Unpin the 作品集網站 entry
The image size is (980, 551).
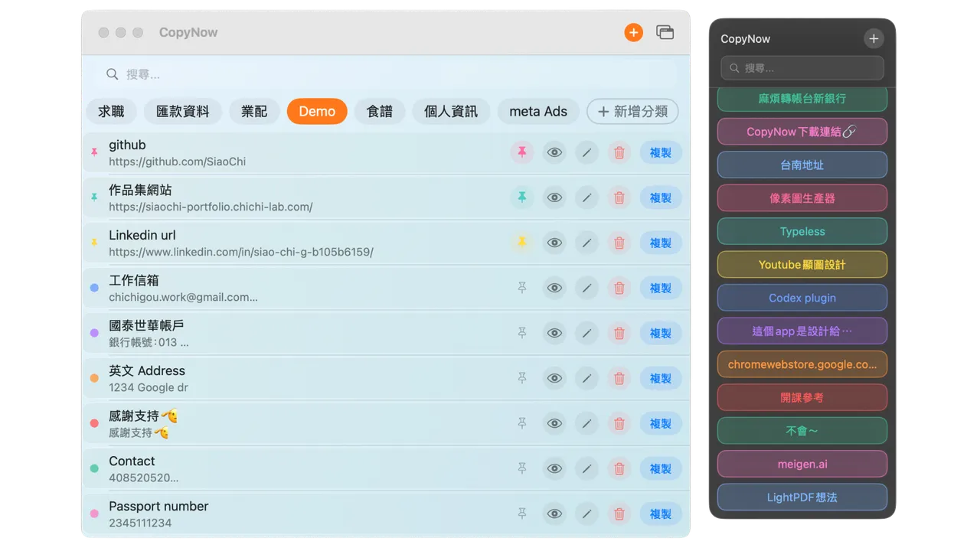[522, 197]
